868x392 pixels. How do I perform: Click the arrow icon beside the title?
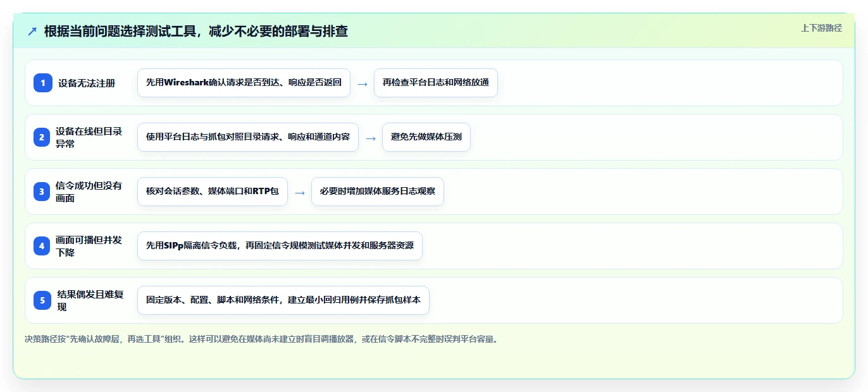pos(32,31)
